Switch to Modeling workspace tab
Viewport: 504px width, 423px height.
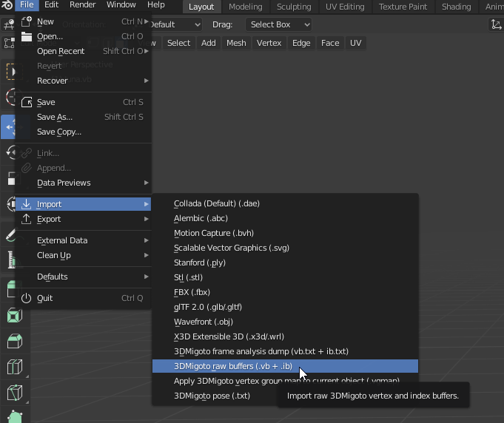pyautogui.click(x=245, y=7)
